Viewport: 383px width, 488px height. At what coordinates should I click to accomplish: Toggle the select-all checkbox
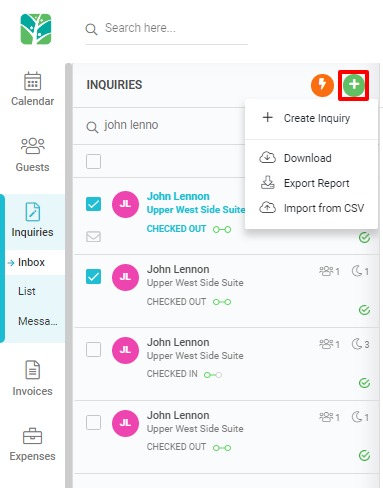[x=93, y=162]
